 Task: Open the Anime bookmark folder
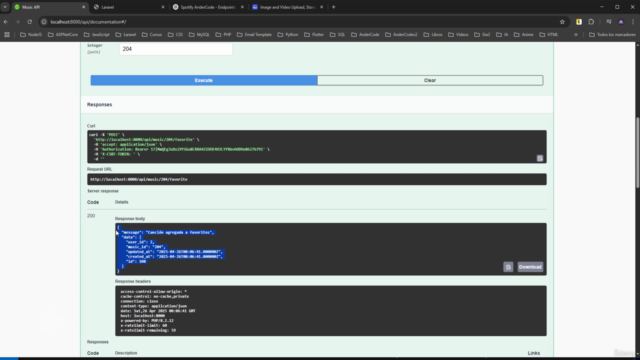click(524, 35)
